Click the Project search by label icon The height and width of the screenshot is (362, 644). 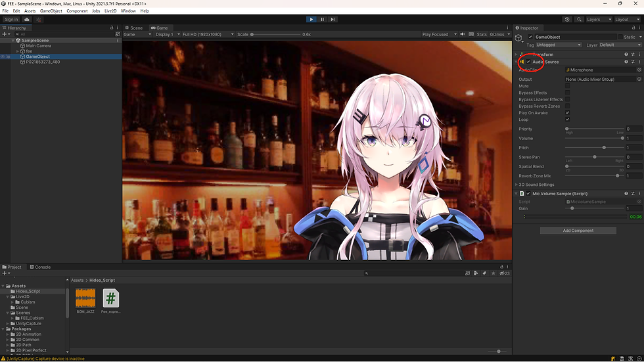click(x=485, y=273)
